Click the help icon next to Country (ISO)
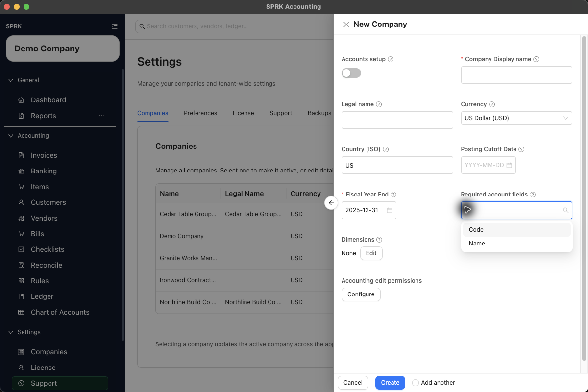This screenshot has width=588, height=392. click(386, 149)
